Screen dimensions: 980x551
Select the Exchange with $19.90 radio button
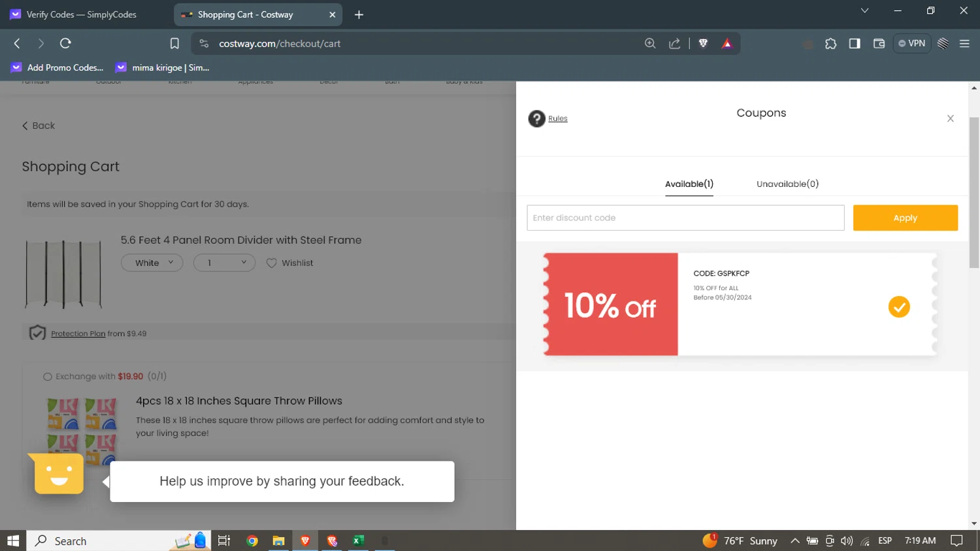tap(47, 376)
